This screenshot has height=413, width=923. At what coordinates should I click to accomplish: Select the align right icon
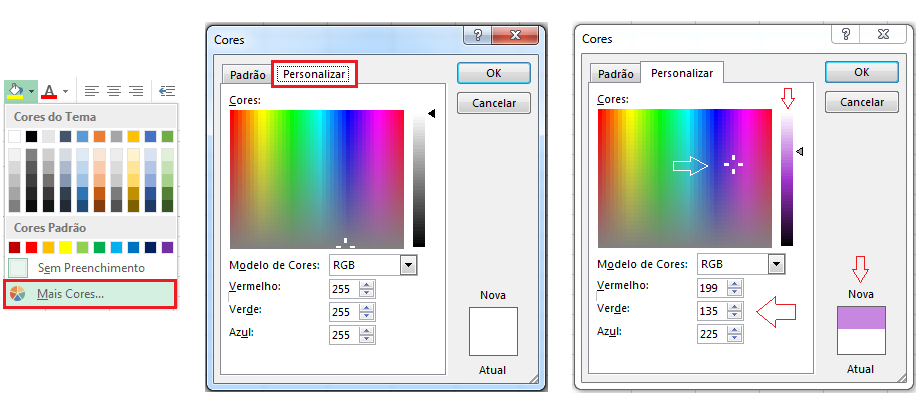coord(136,91)
